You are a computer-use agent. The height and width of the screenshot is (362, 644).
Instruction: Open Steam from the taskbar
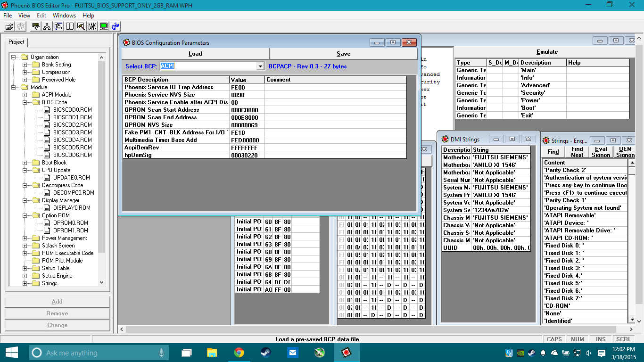pos(266,352)
